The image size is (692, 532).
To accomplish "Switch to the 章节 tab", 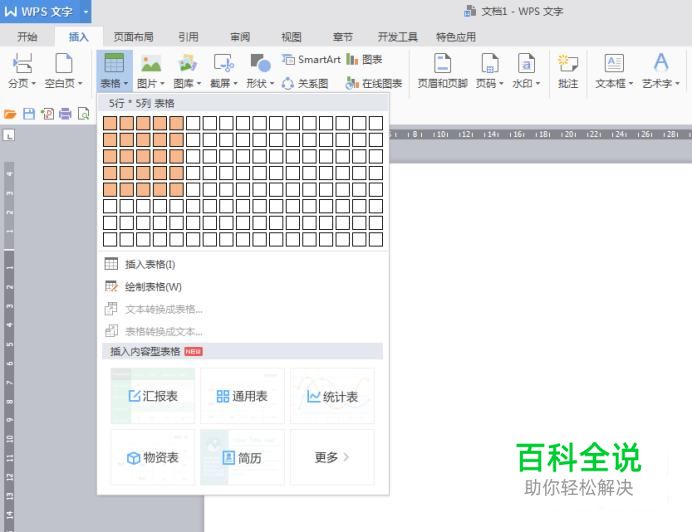I will tap(343, 37).
